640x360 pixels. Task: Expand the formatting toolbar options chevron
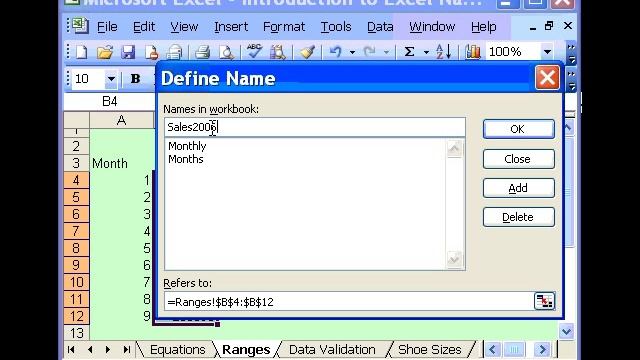pos(571,80)
